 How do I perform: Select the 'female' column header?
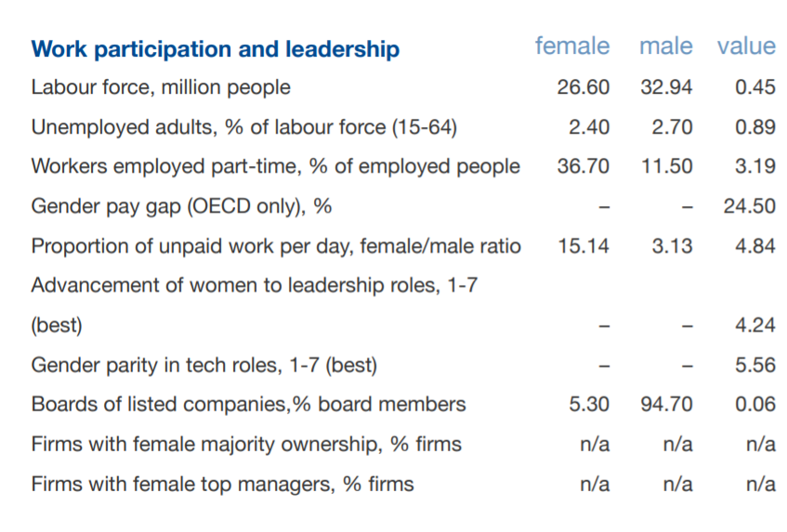pos(572,46)
